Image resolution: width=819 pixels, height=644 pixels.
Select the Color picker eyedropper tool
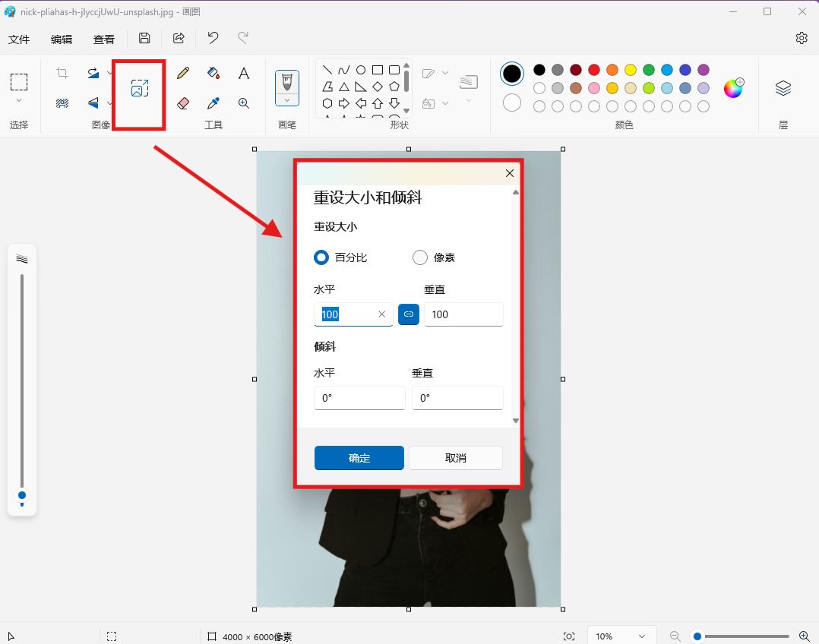213,103
